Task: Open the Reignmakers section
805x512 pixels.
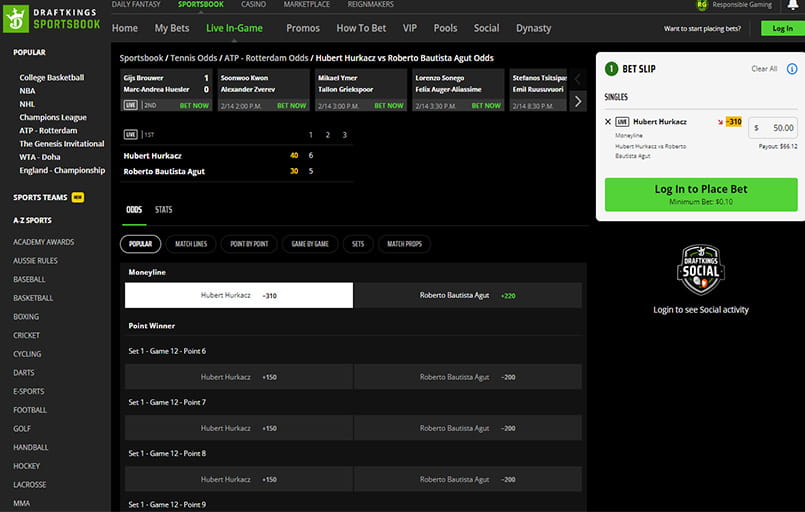Action: coord(371,4)
